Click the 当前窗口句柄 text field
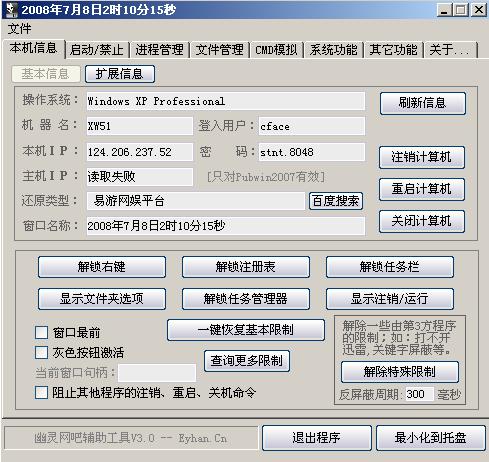The image size is (489, 462). [157, 373]
